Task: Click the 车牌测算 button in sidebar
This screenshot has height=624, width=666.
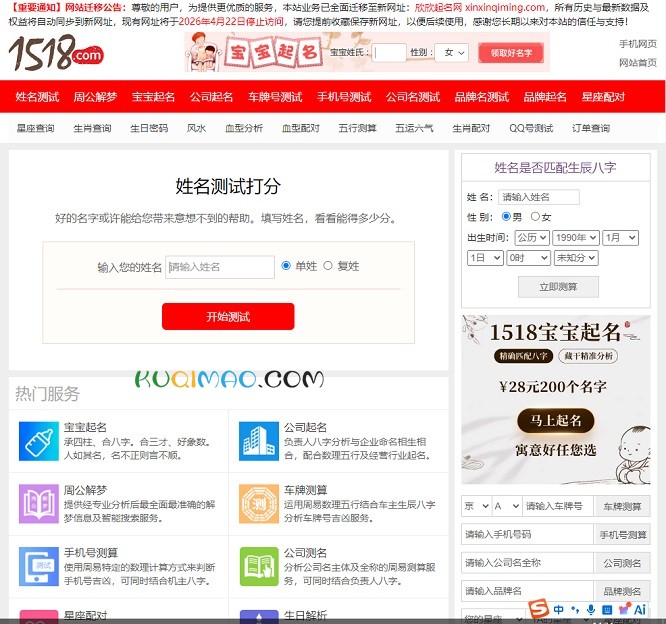Action: coord(622,506)
